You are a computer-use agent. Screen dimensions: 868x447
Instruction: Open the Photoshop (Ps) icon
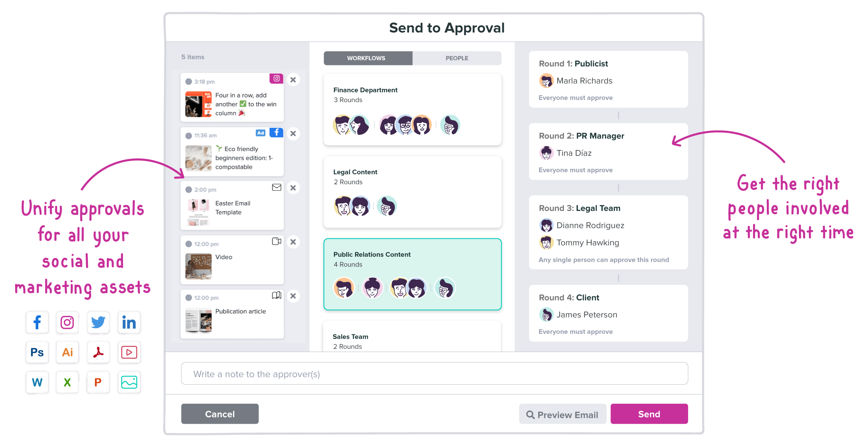tap(37, 352)
